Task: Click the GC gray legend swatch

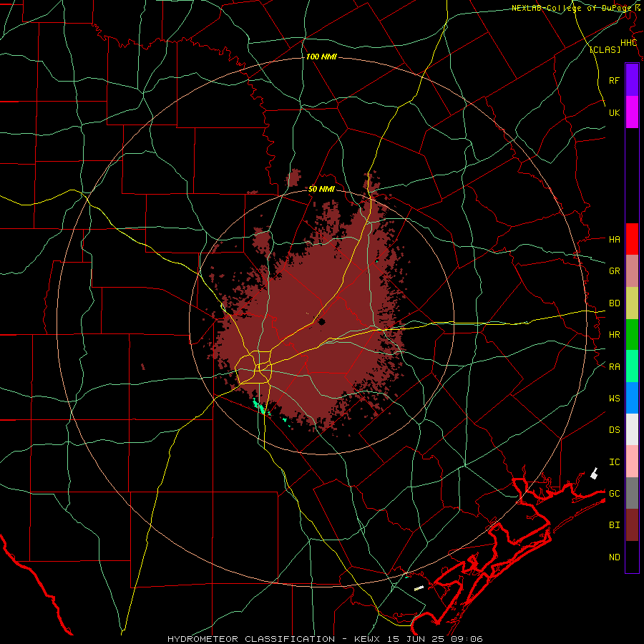Action: tap(632, 493)
